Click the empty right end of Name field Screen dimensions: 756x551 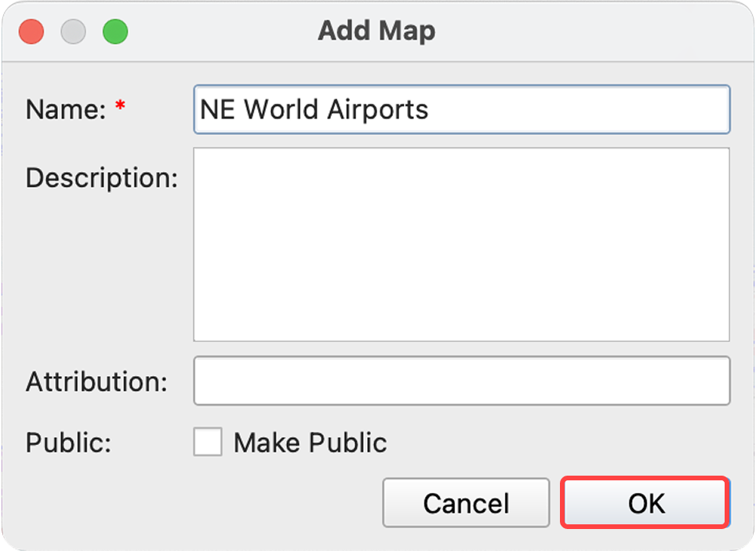[627, 109]
